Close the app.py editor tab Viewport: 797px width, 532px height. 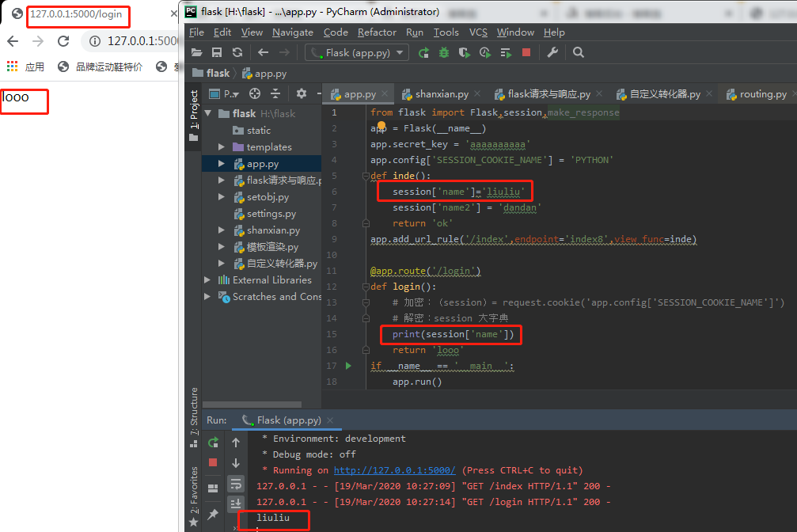[x=385, y=93]
